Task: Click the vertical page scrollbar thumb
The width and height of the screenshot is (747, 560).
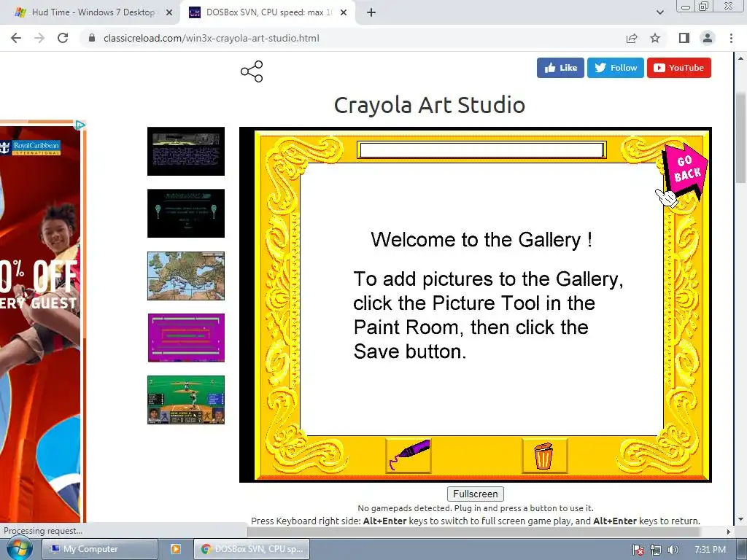Action: click(741, 138)
